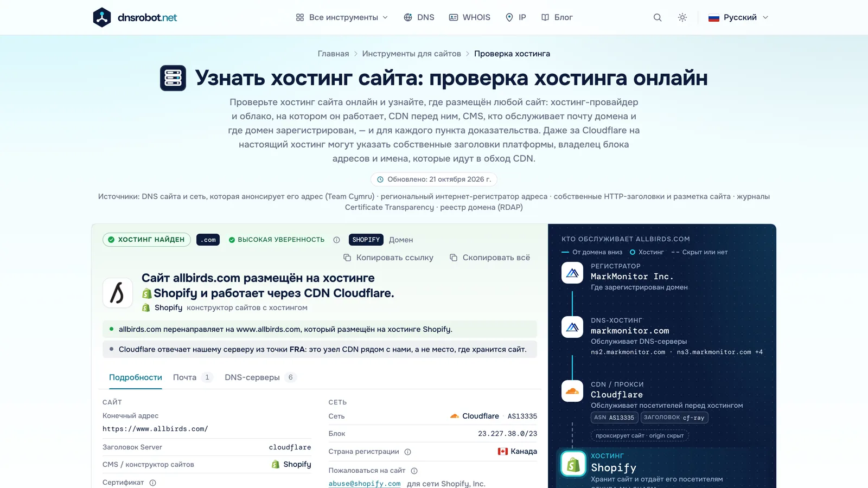Click info icon beside Пожаловаться на сайт
Viewport: 868px width, 488px height.
click(414, 471)
